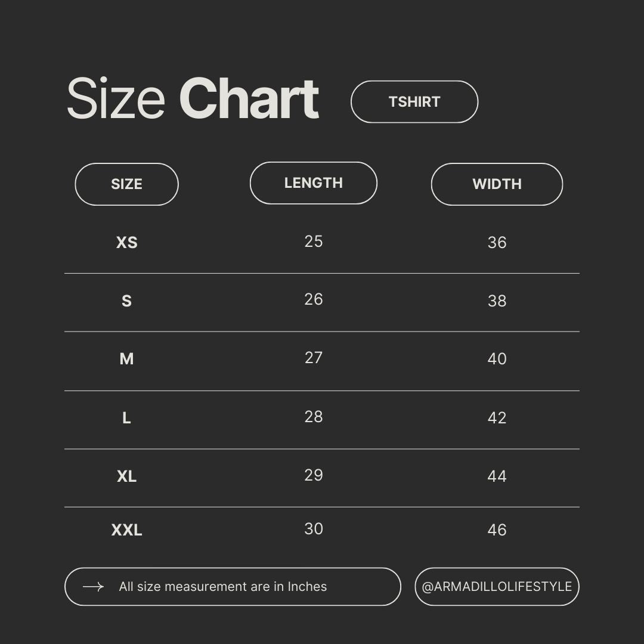Image resolution: width=644 pixels, height=644 pixels.
Task: Click the 'Size Chart' title
Action: pyautogui.click(x=193, y=98)
